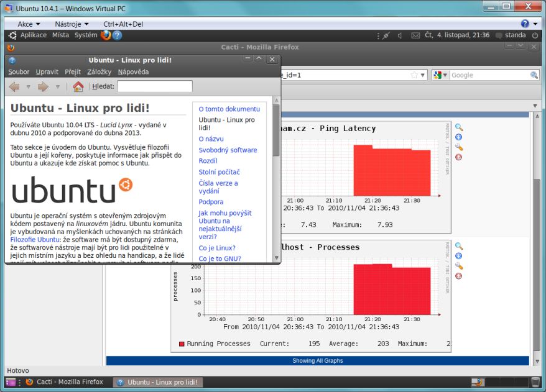Image resolution: width=546 pixels, height=392 pixels.
Task: Open the 'Svobodný software' link
Action: tap(228, 150)
